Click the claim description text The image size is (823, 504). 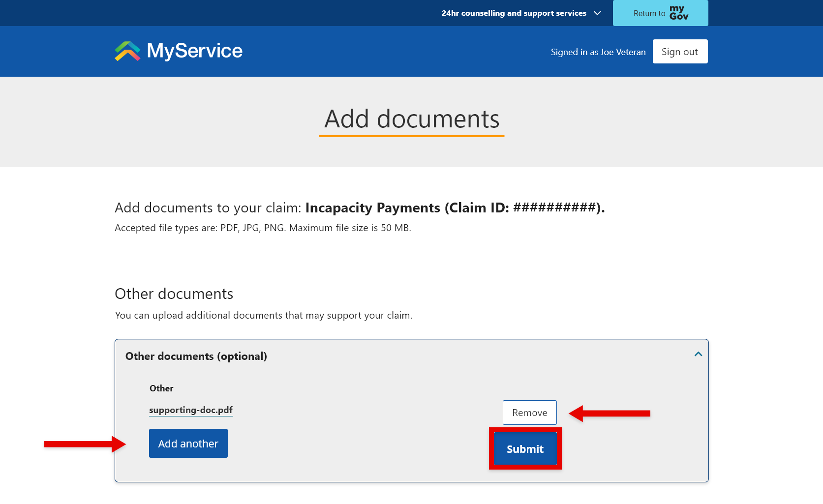(360, 208)
